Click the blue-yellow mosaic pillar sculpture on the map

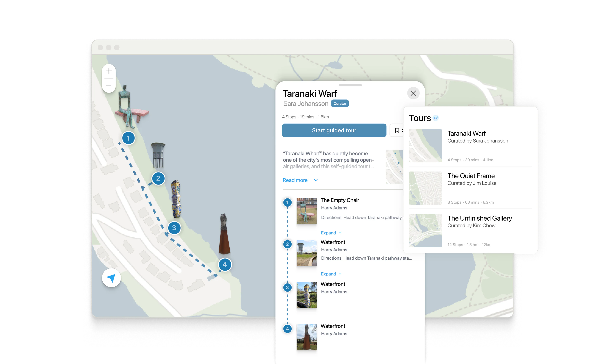(x=176, y=199)
